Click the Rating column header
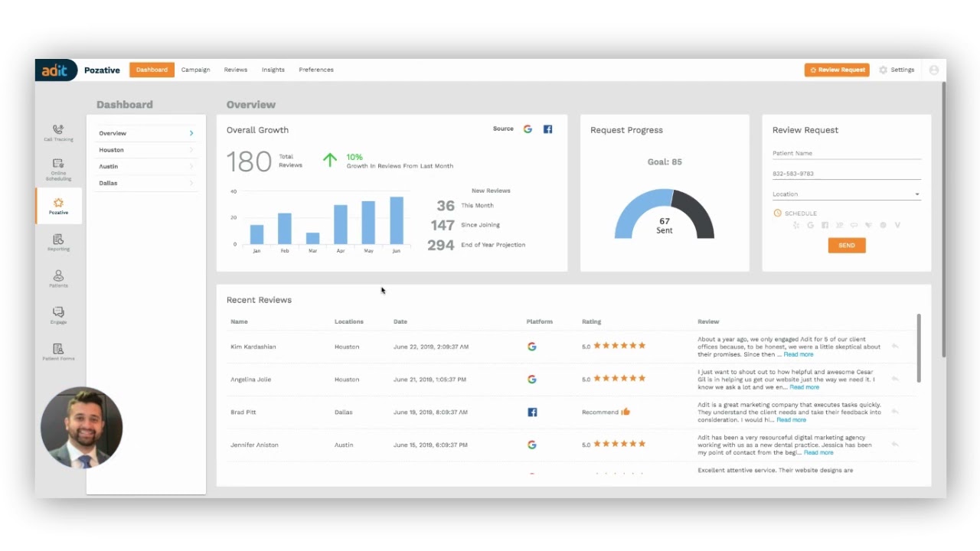 coord(592,321)
